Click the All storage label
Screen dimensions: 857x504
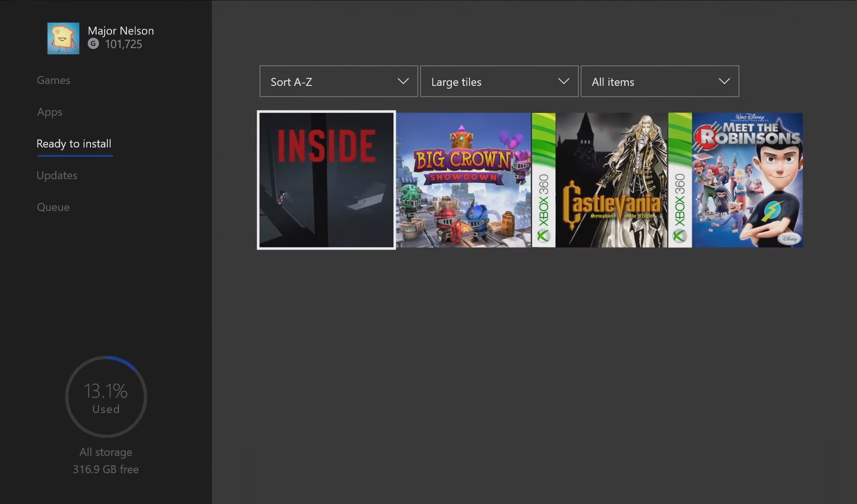(106, 452)
